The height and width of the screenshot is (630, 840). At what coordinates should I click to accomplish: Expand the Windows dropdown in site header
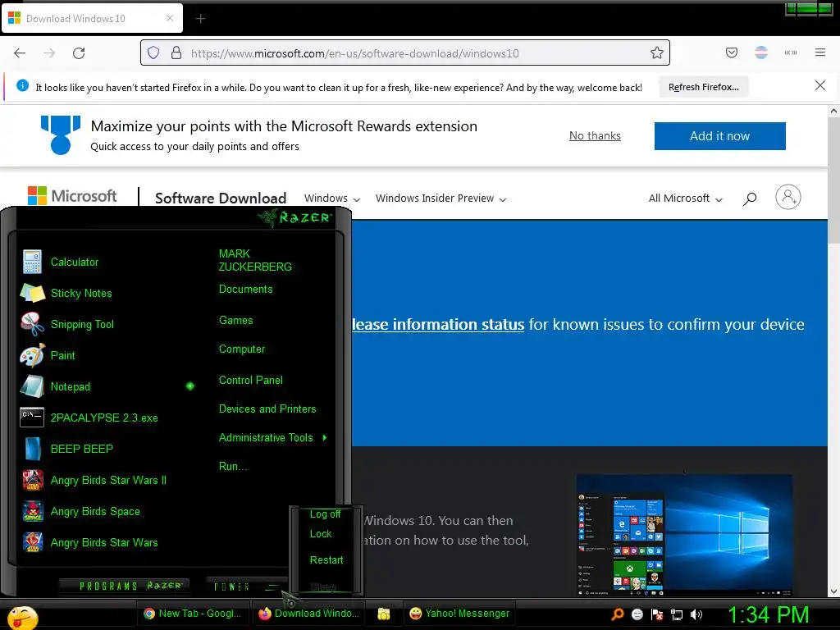click(332, 199)
